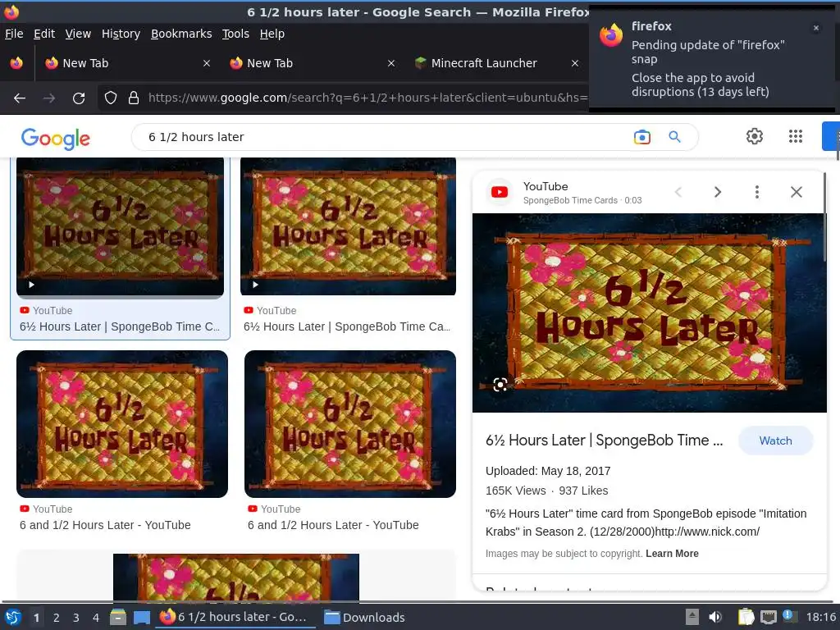Click the magnifier search icon
The image size is (840, 630).
coord(674,137)
